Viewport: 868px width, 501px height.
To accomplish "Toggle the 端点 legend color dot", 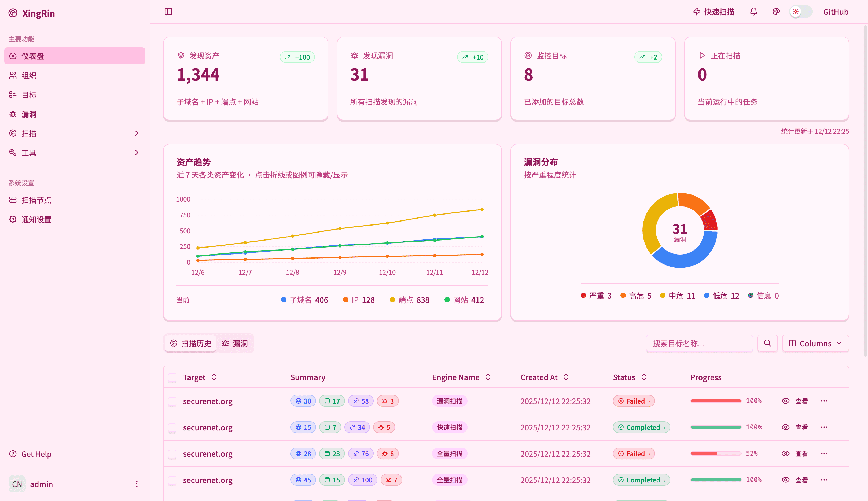I will click(x=392, y=300).
